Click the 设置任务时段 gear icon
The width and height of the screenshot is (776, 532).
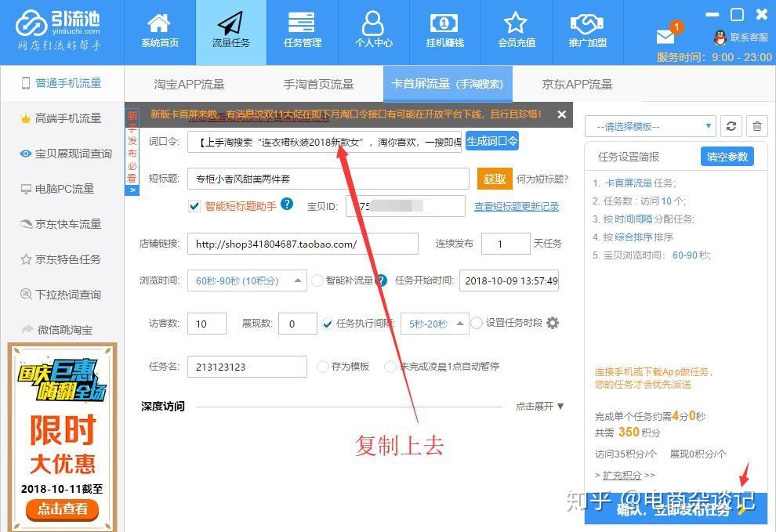552,323
